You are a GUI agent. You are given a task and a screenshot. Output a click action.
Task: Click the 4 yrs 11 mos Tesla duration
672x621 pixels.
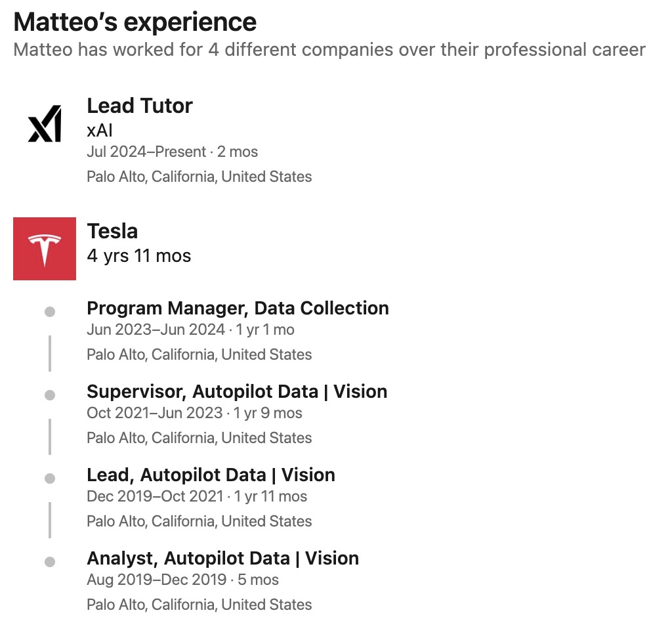pos(138,255)
